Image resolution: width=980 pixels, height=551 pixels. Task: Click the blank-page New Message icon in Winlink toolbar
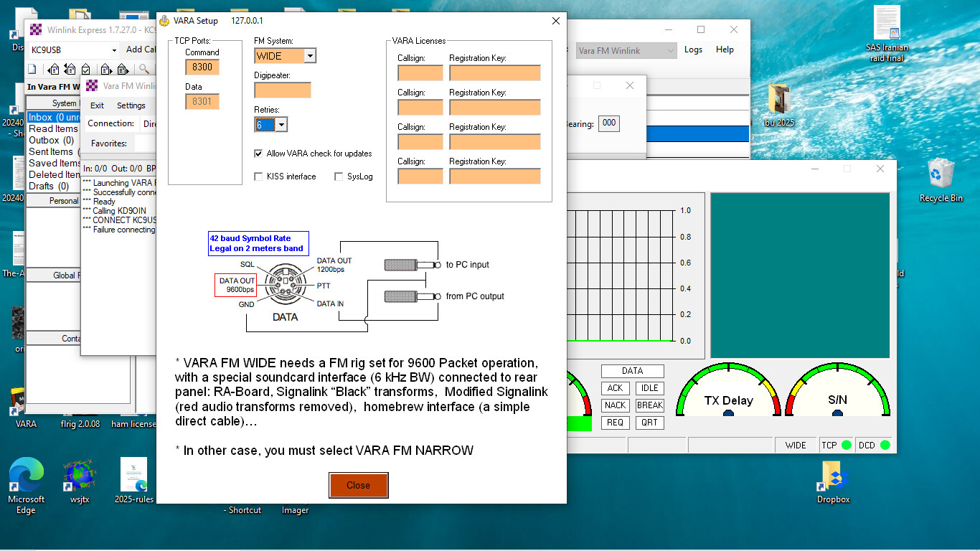pyautogui.click(x=32, y=70)
